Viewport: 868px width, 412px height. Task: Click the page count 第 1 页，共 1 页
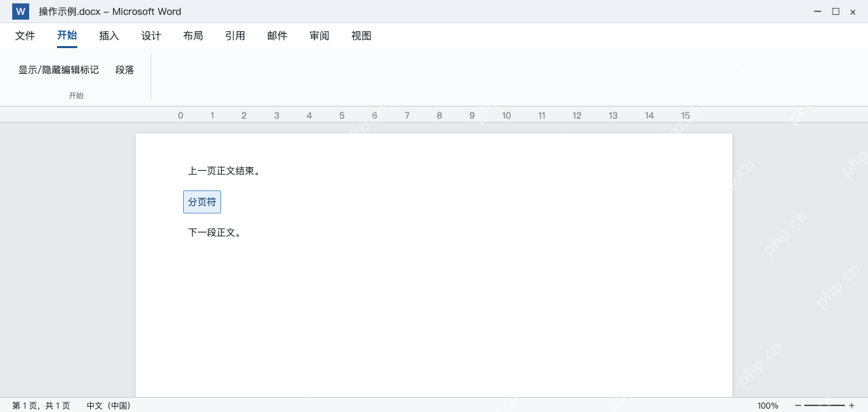coord(41,405)
